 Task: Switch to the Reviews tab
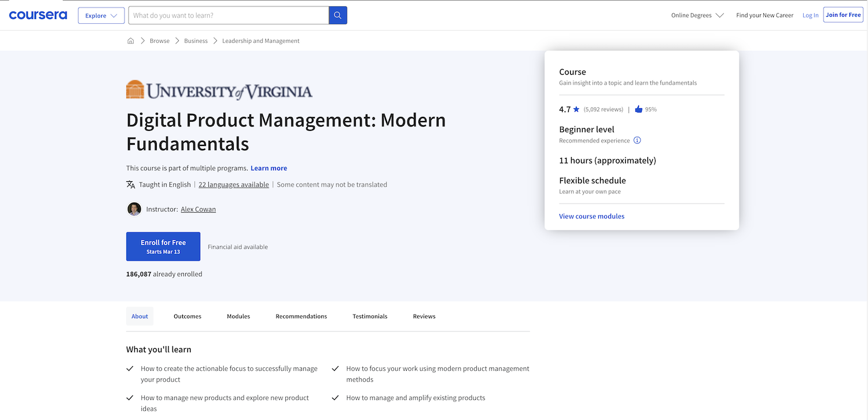tap(424, 316)
